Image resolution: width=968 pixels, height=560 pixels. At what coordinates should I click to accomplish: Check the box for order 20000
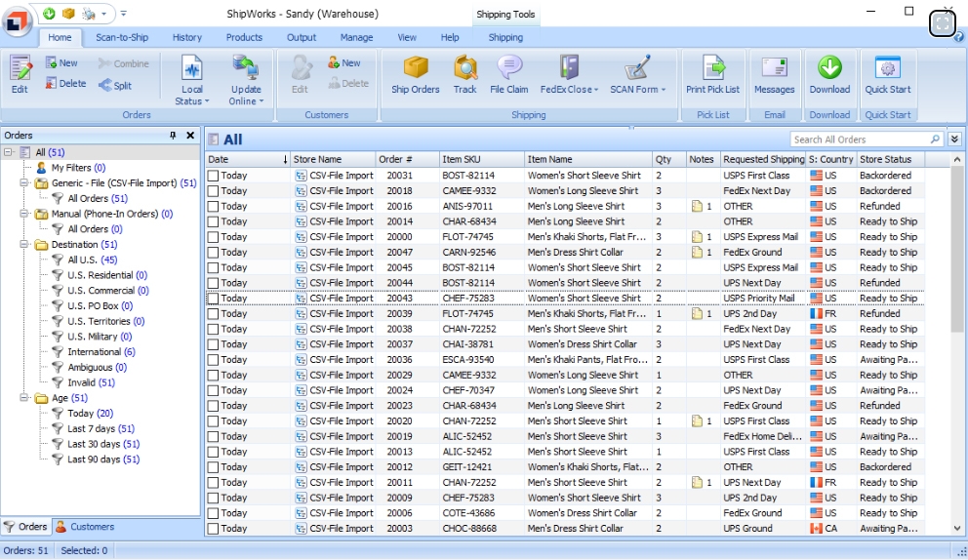coord(213,237)
